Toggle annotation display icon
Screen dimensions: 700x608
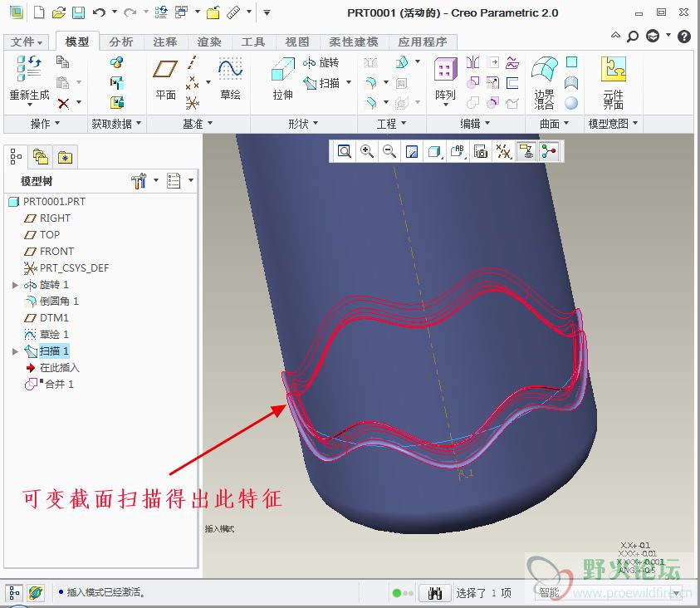point(526,152)
